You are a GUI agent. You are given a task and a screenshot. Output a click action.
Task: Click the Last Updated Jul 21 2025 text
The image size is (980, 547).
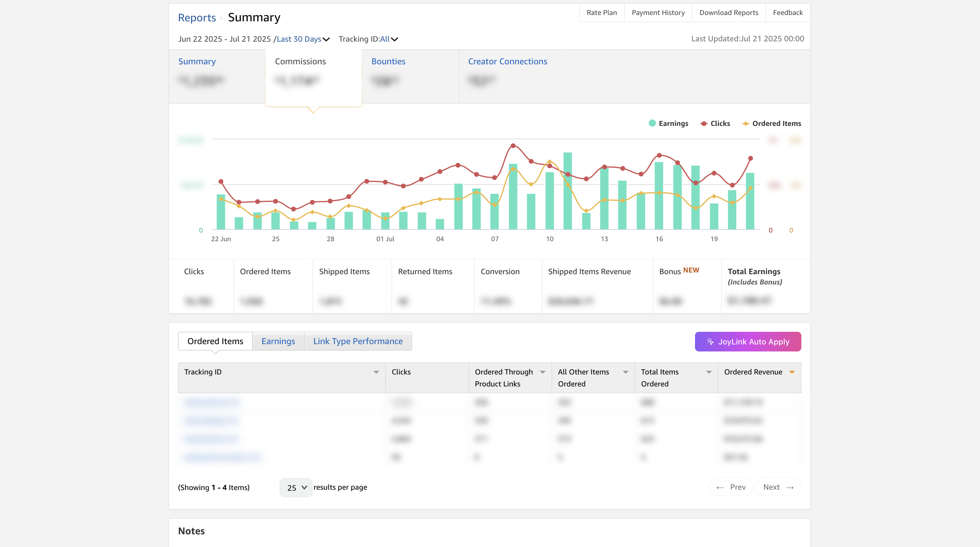pyautogui.click(x=747, y=39)
